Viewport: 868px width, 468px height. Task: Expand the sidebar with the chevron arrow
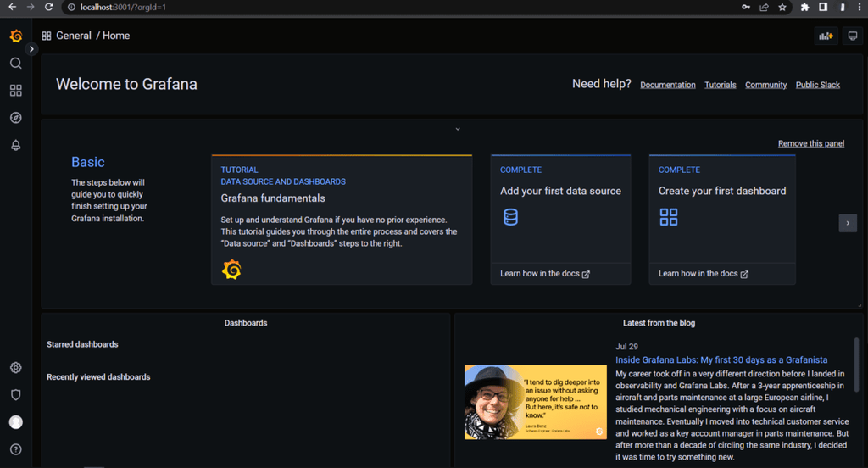click(x=31, y=48)
